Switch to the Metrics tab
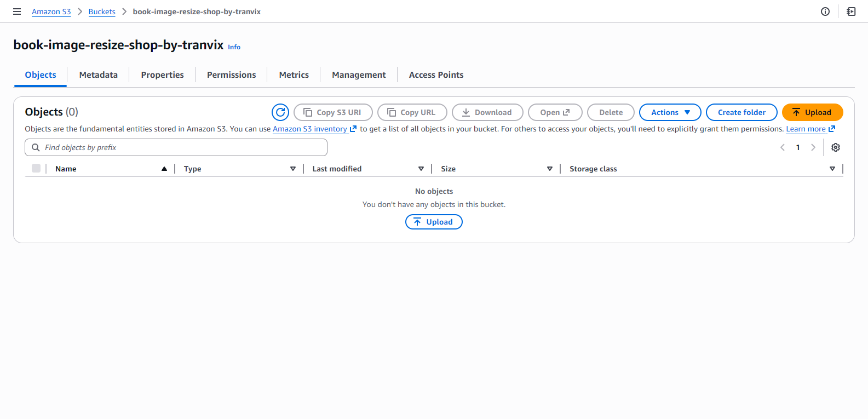 [x=294, y=75]
